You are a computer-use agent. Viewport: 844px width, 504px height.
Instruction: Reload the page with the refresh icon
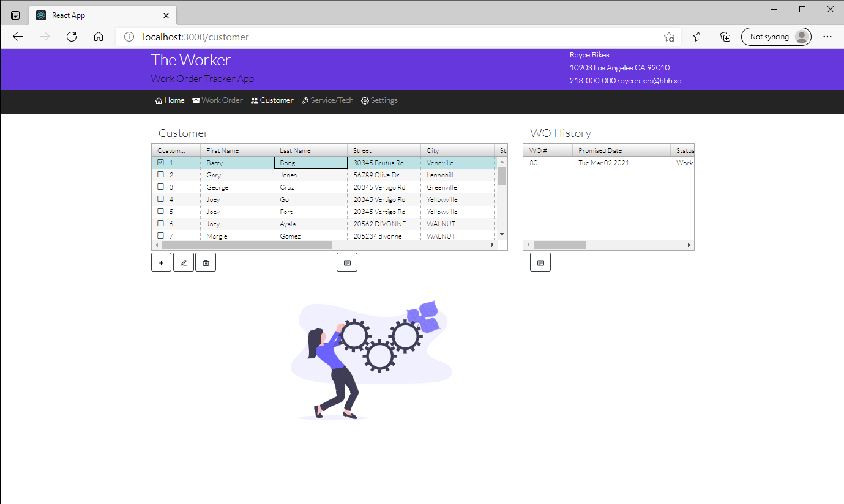[x=72, y=37]
